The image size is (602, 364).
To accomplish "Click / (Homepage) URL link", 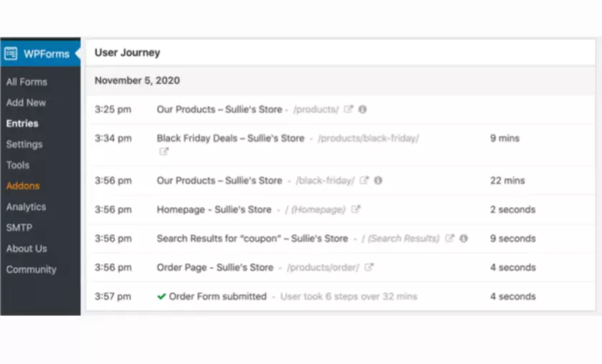I will (315, 210).
